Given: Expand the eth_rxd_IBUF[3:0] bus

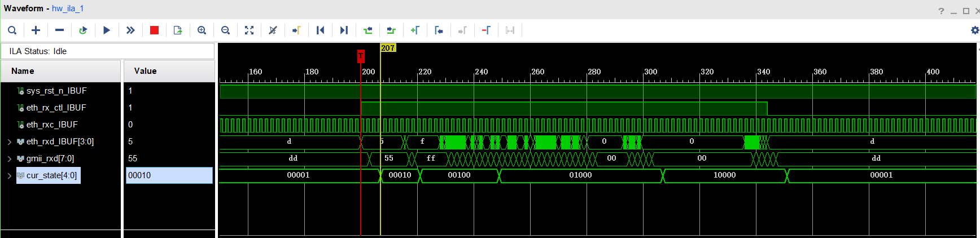Looking at the screenshot, I should pyautogui.click(x=9, y=142).
